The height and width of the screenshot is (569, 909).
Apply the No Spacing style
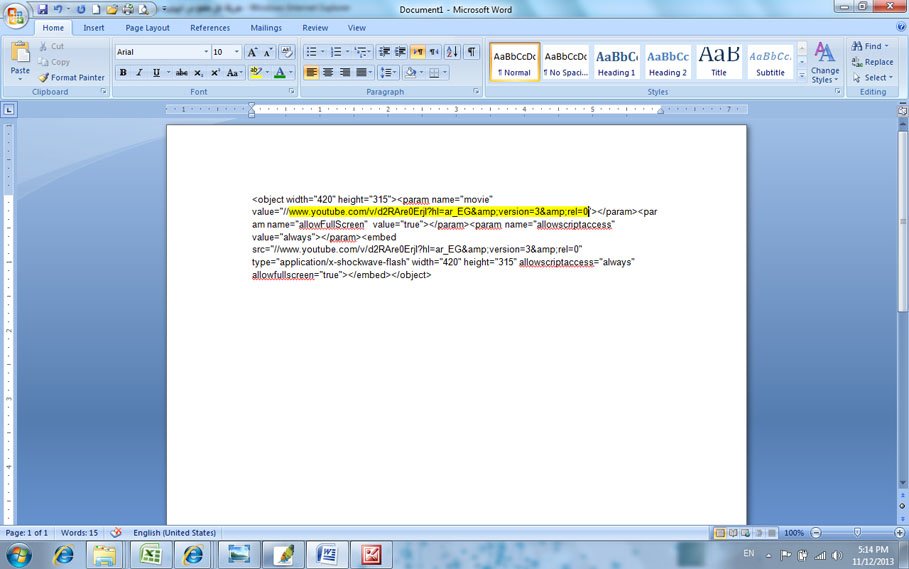(x=565, y=61)
